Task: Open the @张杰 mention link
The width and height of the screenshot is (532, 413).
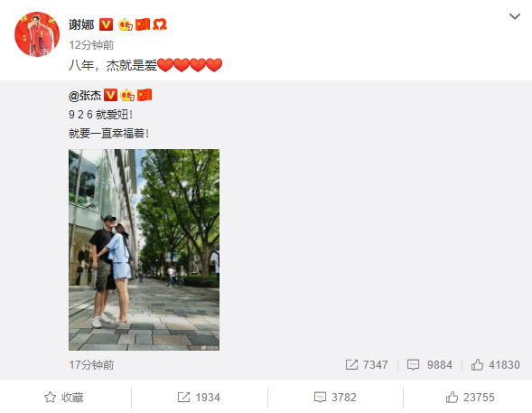Action: (85, 96)
